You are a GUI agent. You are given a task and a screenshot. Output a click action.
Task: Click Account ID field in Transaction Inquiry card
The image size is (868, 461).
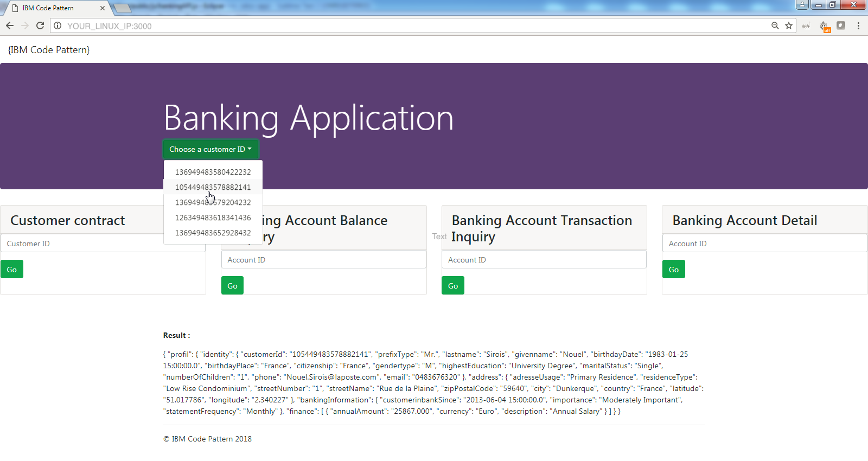(x=544, y=260)
